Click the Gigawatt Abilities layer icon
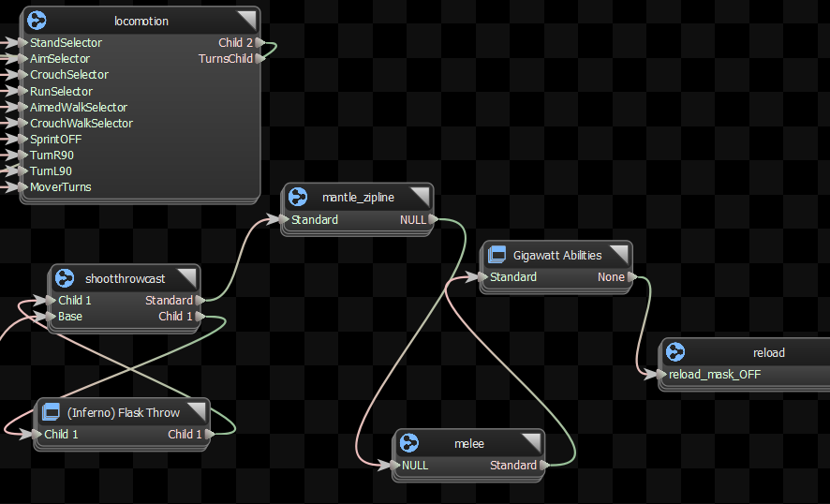Image resolution: width=830 pixels, height=504 pixels. point(497,255)
